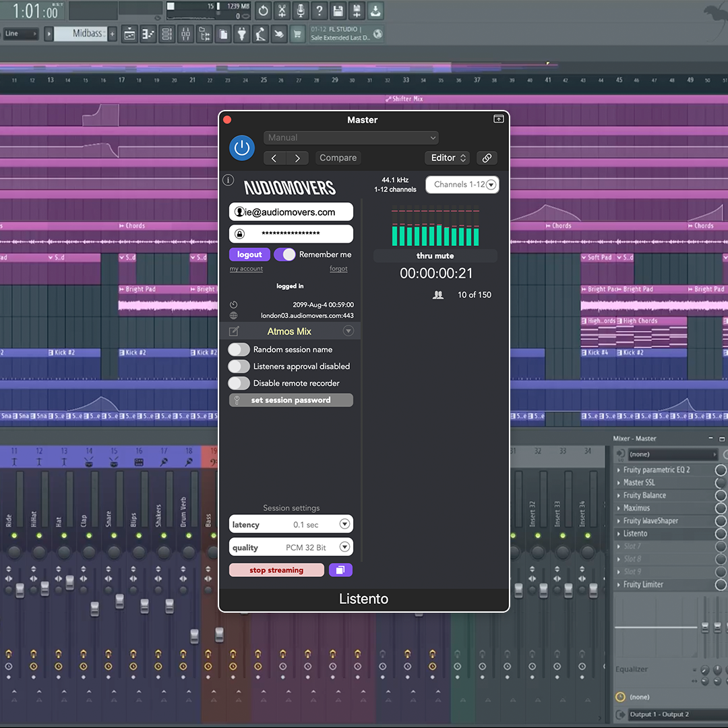Open the Atmos Mix session dropdown arrow
This screenshot has height=728, width=728.
point(348,330)
